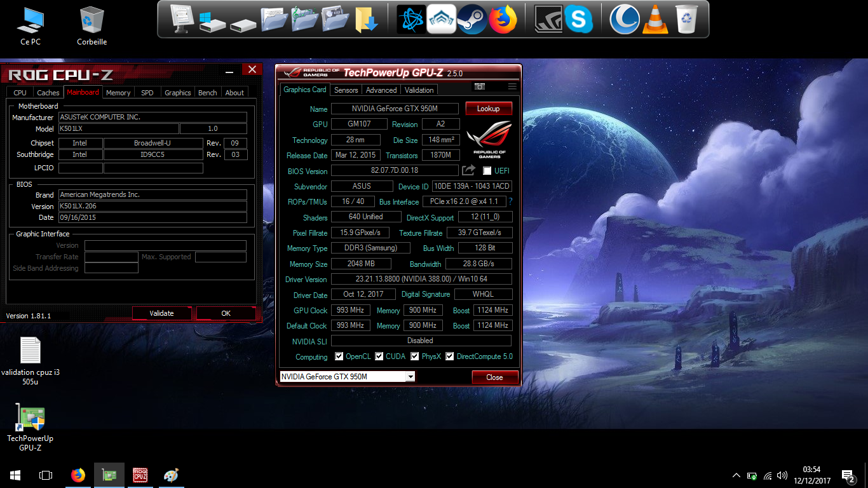This screenshot has height=488, width=868.
Task: Launch Steam from the dock
Action: [472, 19]
